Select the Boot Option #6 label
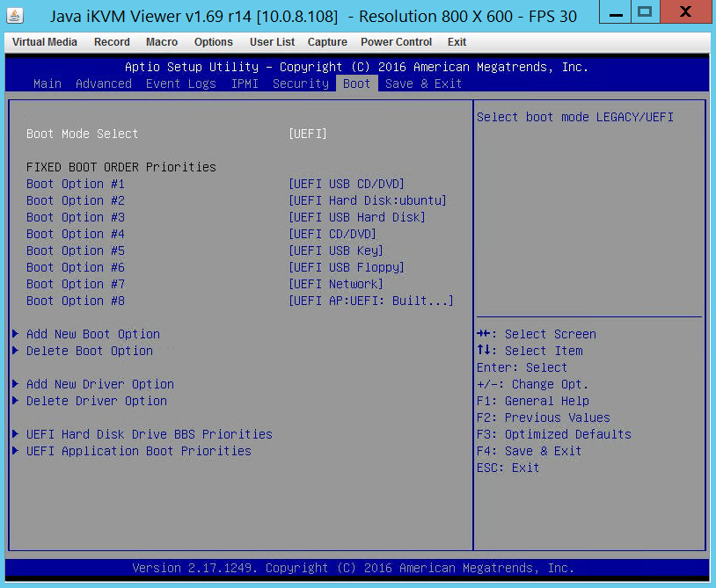The width and height of the screenshot is (716, 588). coord(76,267)
